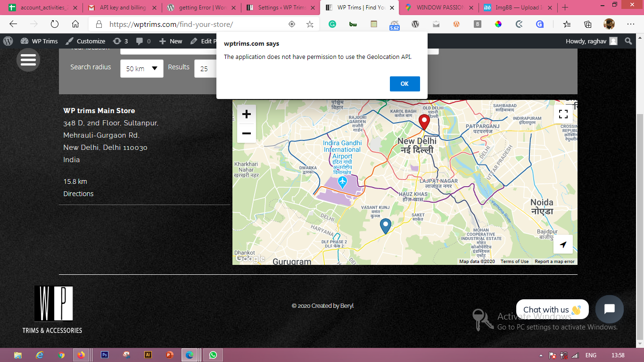
Task: Open the map's Terms of Use link
Action: pos(514,262)
